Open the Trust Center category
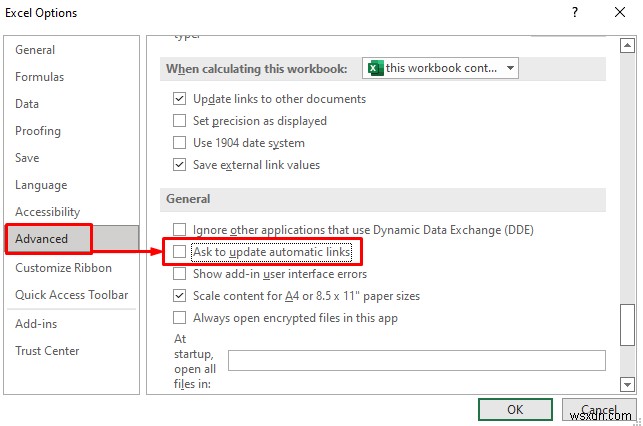Screen dimensions: 643x426 coord(47,351)
